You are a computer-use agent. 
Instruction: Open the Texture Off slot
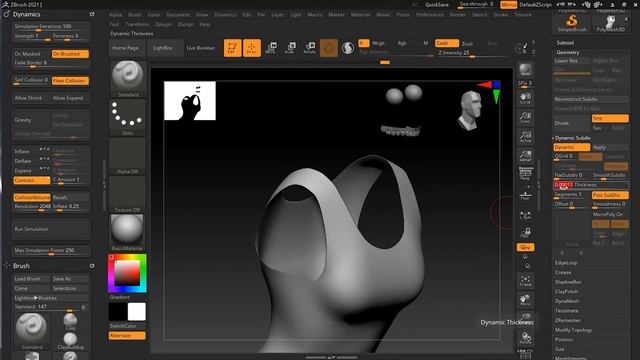coord(127,194)
